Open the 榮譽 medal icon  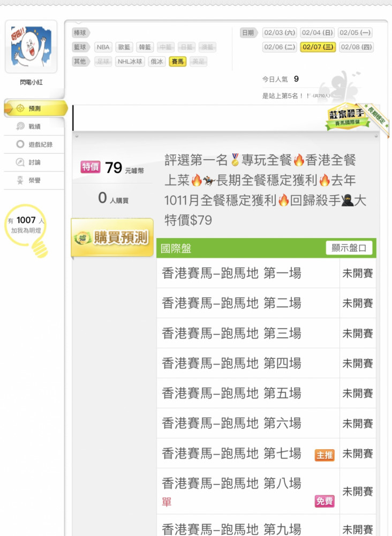(20, 180)
